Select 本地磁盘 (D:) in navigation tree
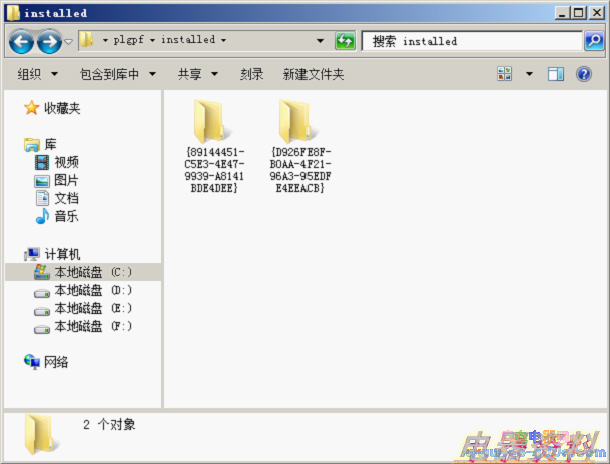The image size is (610, 464). tap(92, 290)
